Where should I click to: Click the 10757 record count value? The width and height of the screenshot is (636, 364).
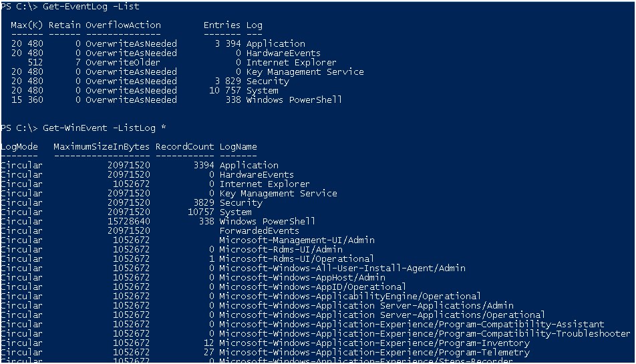point(201,212)
